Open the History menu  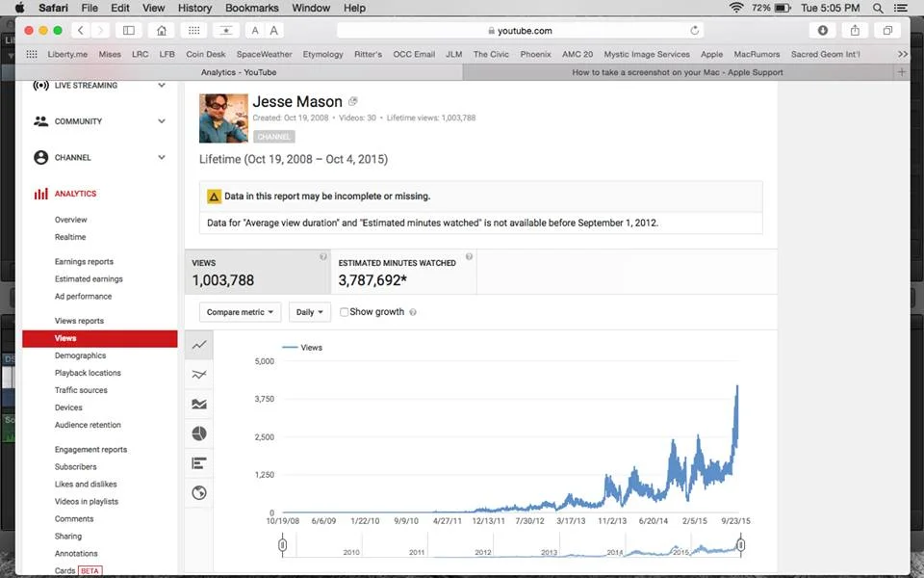point(194,9)
